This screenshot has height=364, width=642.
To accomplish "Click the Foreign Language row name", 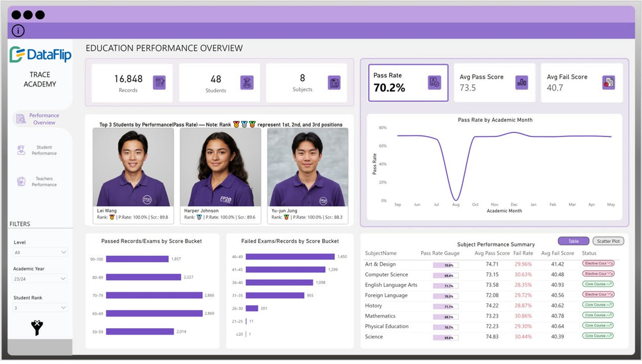I will [x=386, y=295].
